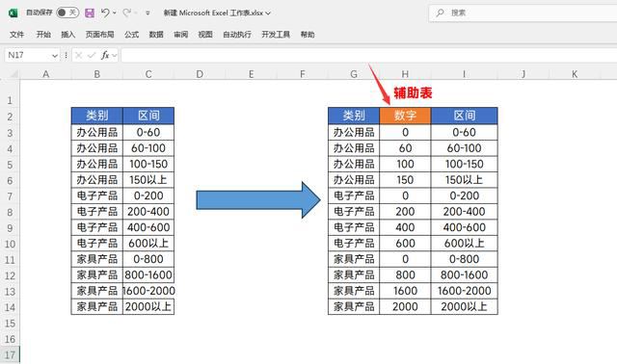
Task: Select the big blue arrow shape
Action: pos(258,199)
